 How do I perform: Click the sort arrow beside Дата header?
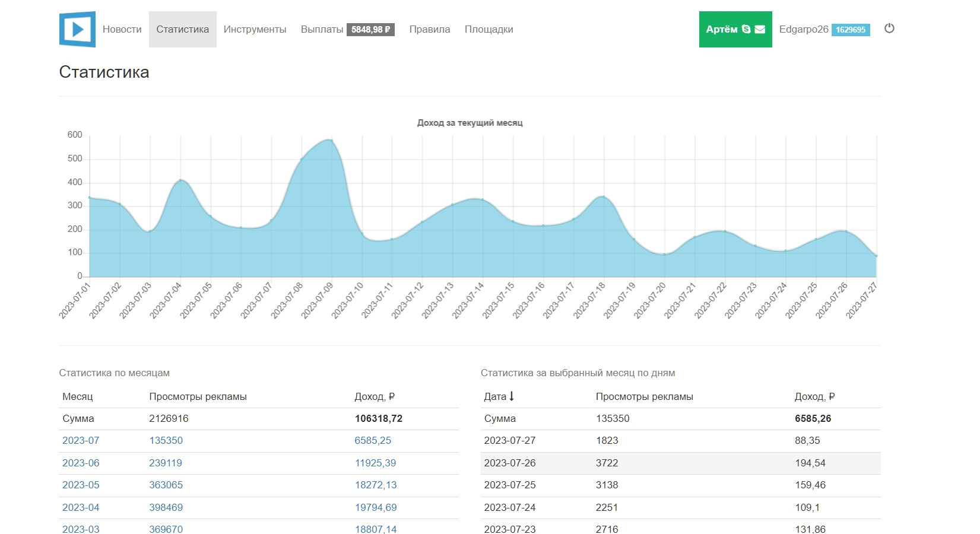coord(512,396)
